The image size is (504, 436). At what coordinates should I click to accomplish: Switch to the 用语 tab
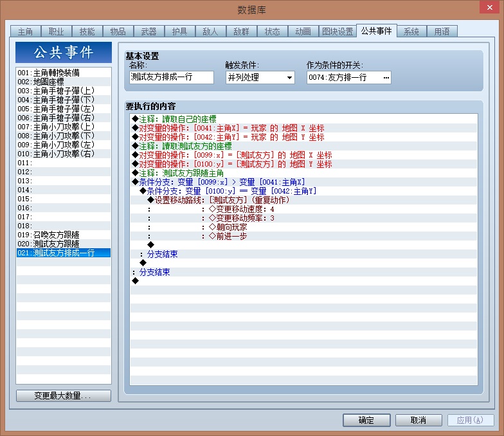(x=442, y=32)
